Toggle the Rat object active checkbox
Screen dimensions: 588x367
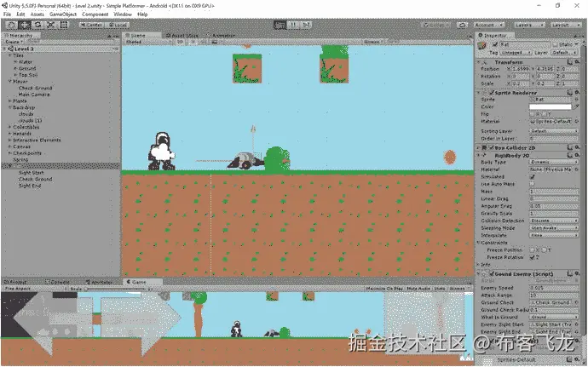click(494, 44)
